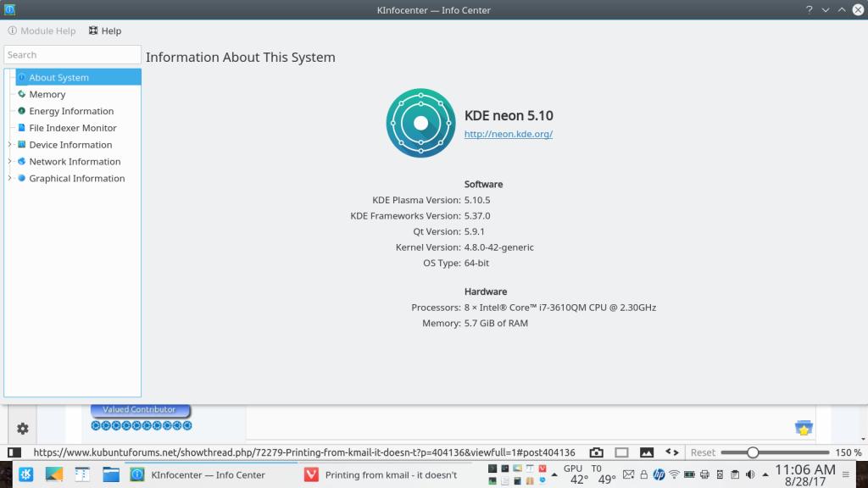This screenshot has height=488, width=868.
Task: Expand the Device Information tree node
Action: tap(9, 145)
